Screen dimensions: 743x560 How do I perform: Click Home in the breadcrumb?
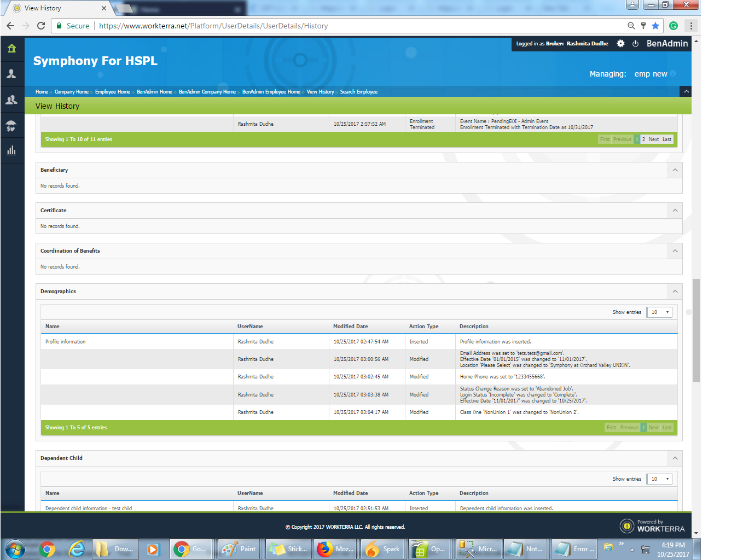(x=42, y=92)
